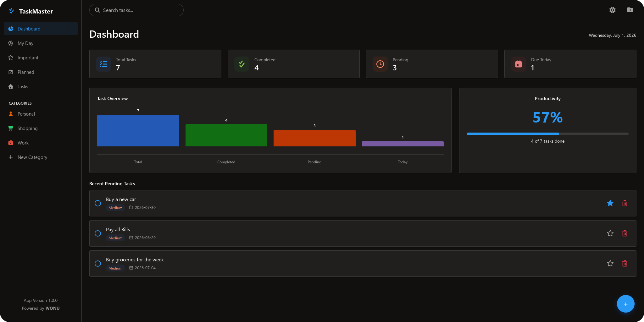This screenshot has width=644, height=322.
Task: Click the blue Total bar in chart
Action: coord(138,130)
